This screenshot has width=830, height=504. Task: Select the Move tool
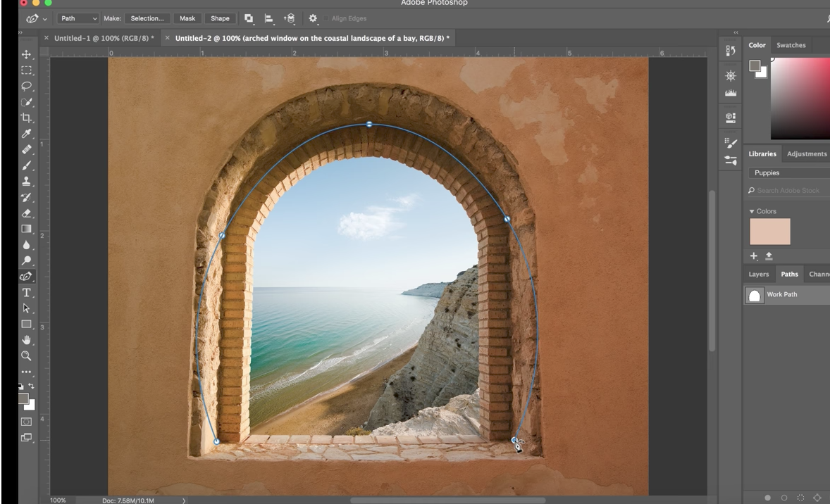26,54
